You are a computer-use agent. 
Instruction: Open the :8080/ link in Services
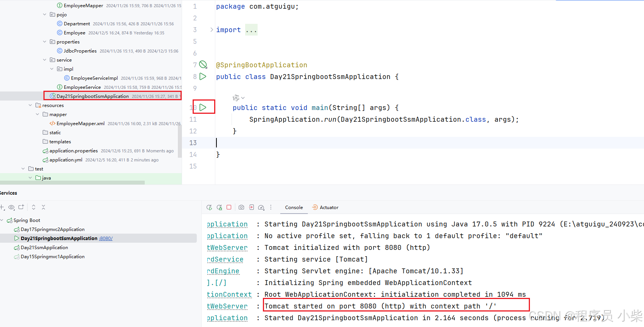tap(106, 239)
